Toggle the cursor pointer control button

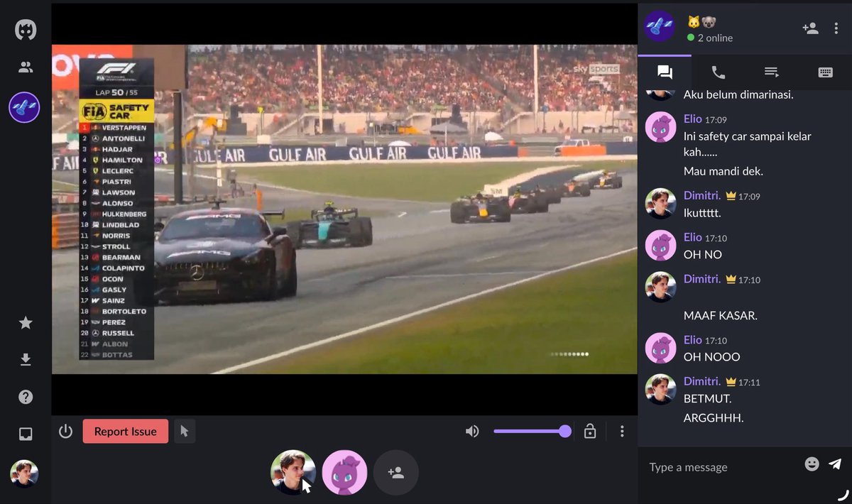pyautogui.click(x=185, y=431)
